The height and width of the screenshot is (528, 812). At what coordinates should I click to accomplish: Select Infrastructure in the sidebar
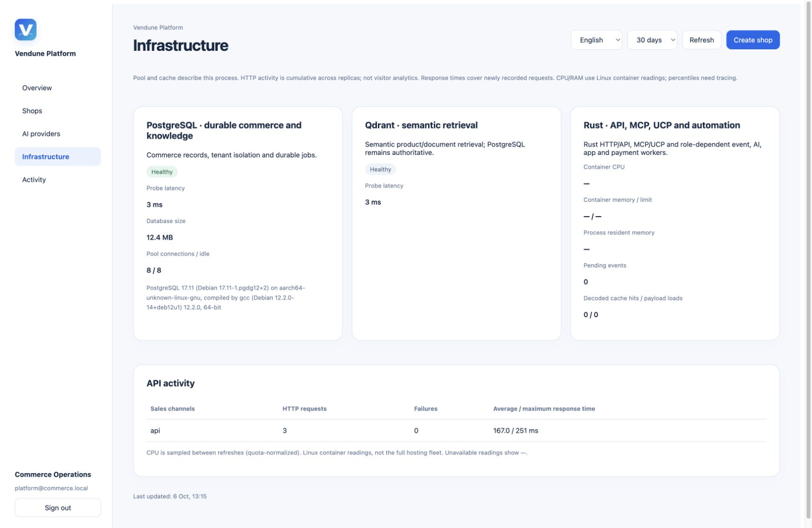coord(58,156)
